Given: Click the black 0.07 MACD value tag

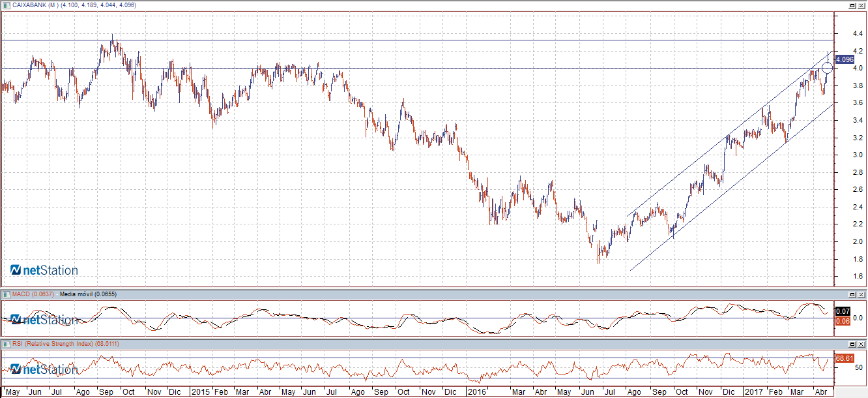Looking at the screenshot, I should click(x=843, y=311).
